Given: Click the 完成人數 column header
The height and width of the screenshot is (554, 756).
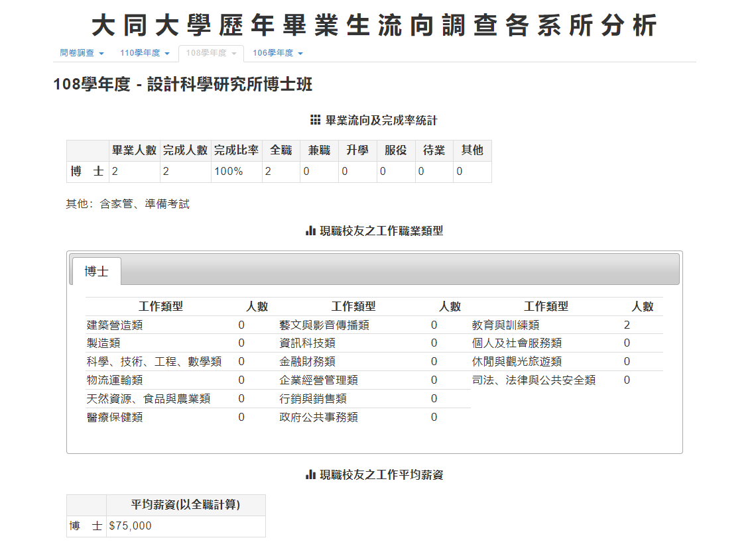Looking at the screenshot, I should pos(185,150).
